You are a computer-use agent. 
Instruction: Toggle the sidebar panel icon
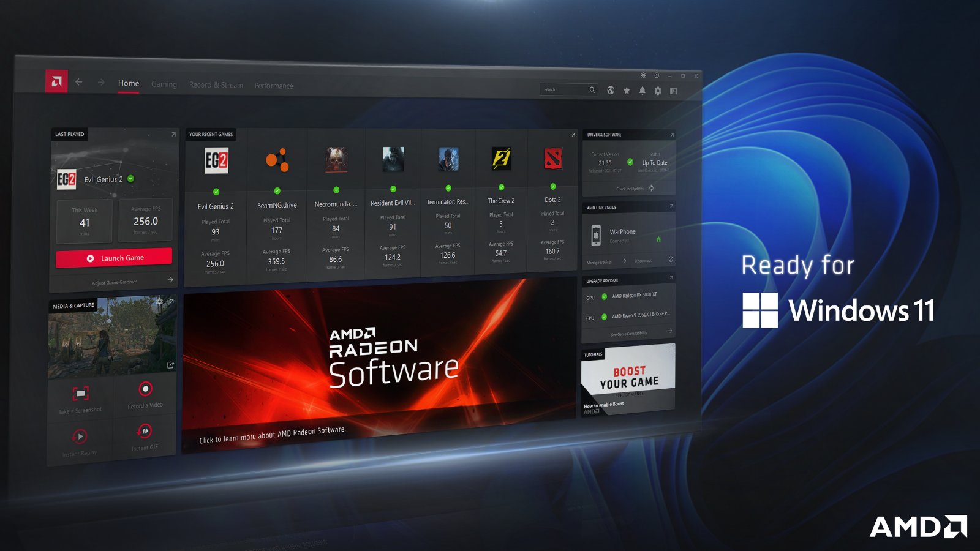(674, 91)
